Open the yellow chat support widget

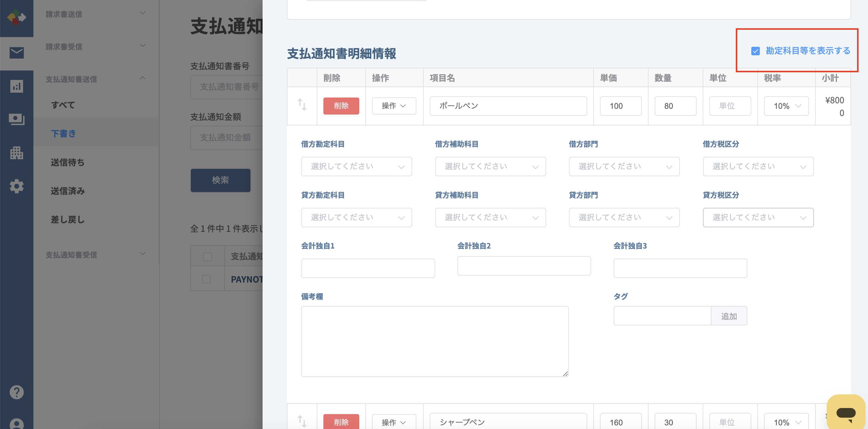[846, 411]
